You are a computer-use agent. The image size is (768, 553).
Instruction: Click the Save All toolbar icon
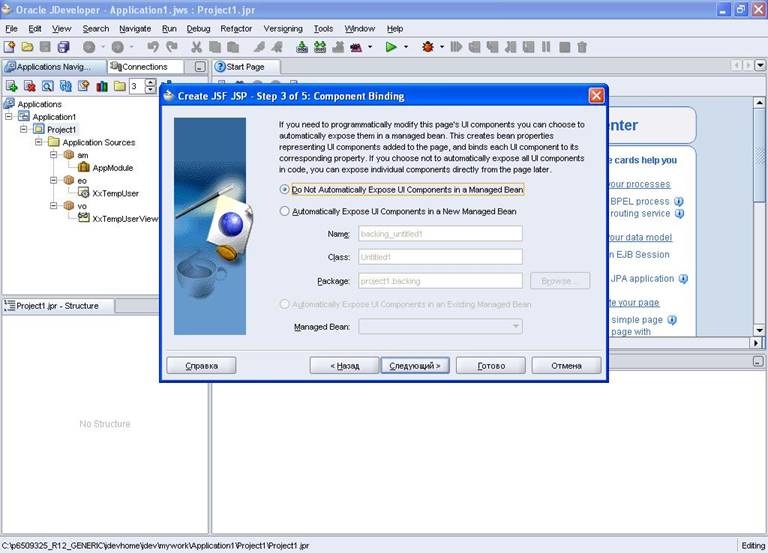click(63, 47)
